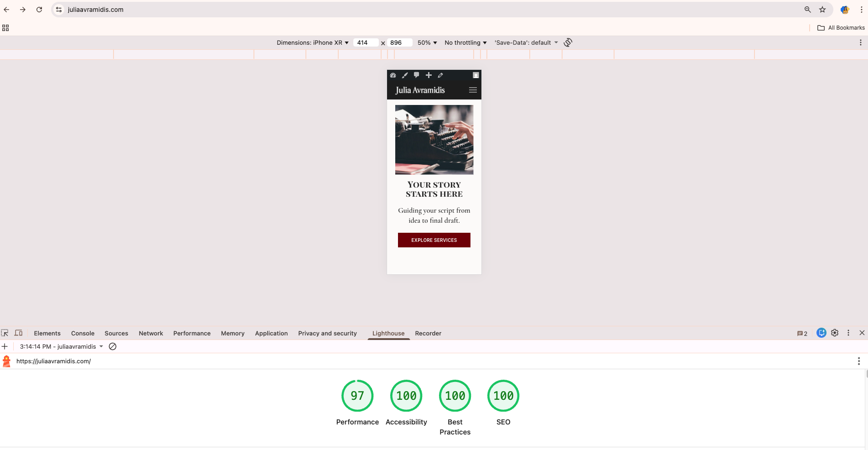Click the bookmark star in the address bar

(822, 9)
